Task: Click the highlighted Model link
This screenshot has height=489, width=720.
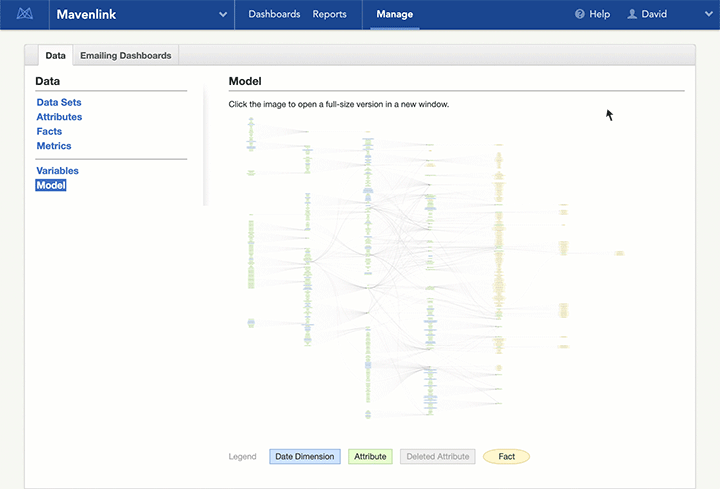Action: tap(50, 185)
